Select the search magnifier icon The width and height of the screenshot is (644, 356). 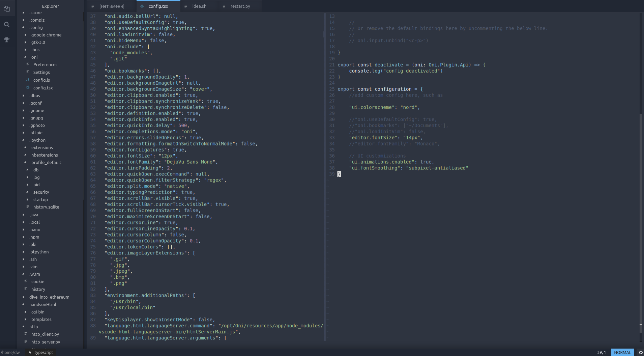point(7,24)
